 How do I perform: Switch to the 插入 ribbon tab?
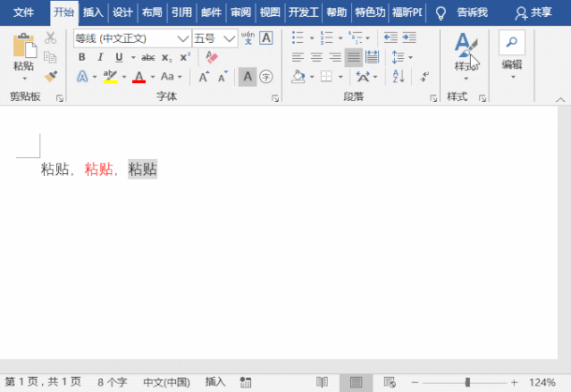(x=92, y=13)
